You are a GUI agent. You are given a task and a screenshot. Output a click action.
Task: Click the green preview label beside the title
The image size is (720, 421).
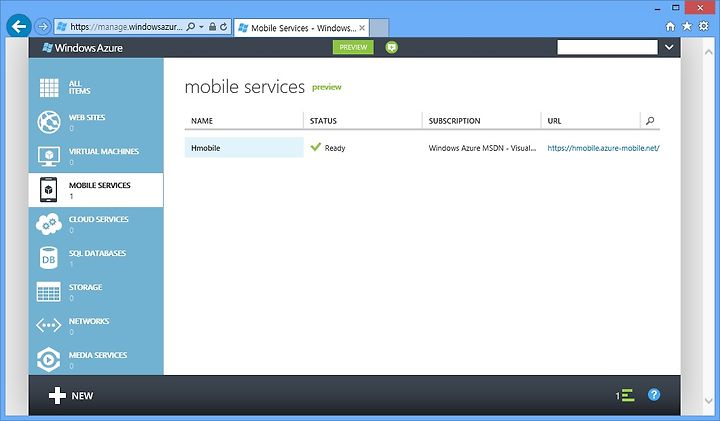click(x=327, y=87)
